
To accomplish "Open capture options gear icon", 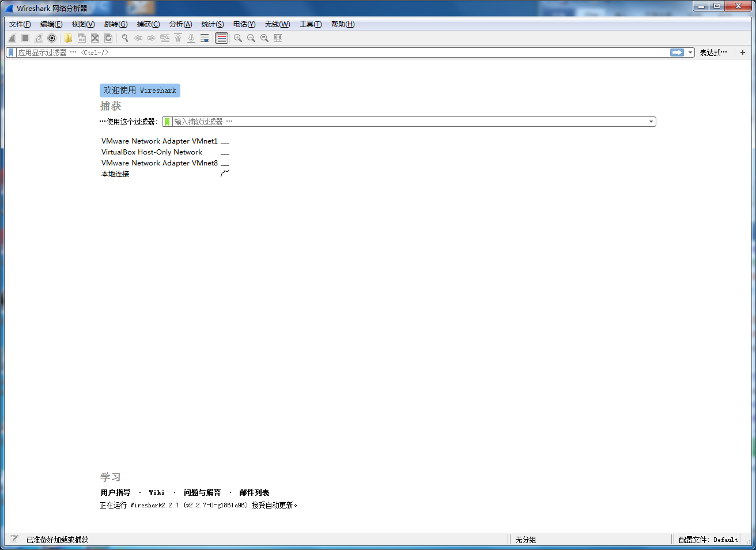I will [x=52, y=38].
